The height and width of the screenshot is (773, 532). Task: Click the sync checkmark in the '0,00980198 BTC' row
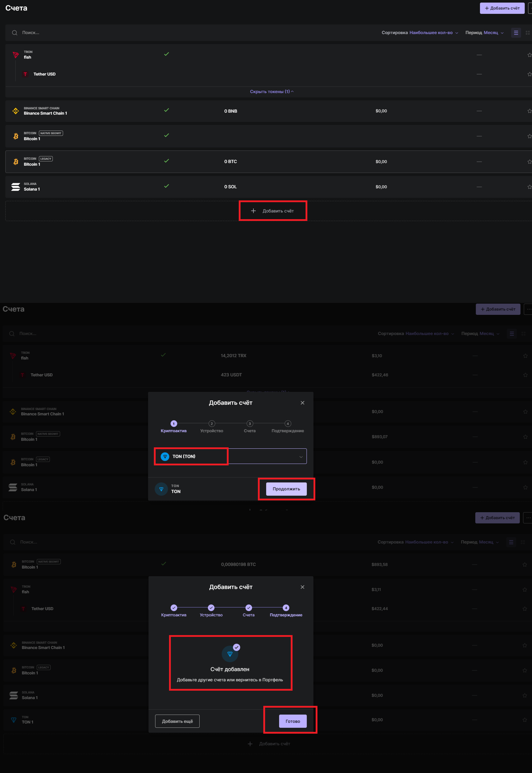(164, 564)
